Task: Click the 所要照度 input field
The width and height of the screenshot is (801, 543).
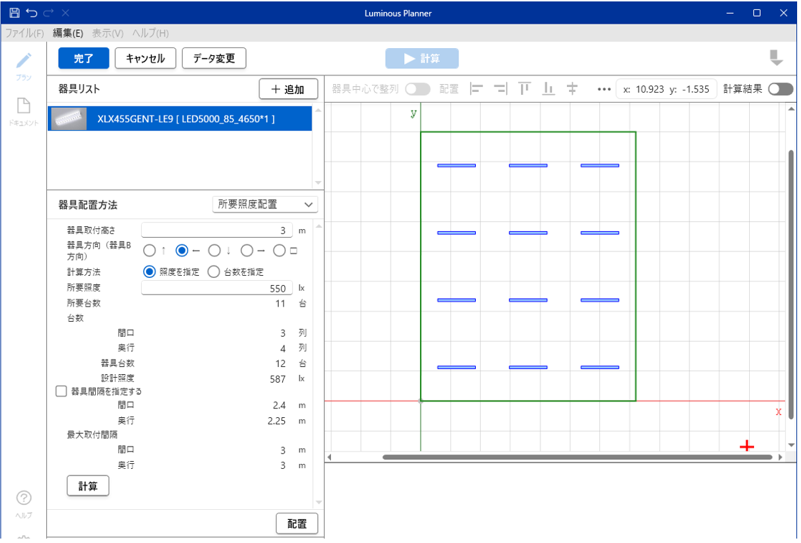Action: (x=216, y=288)
